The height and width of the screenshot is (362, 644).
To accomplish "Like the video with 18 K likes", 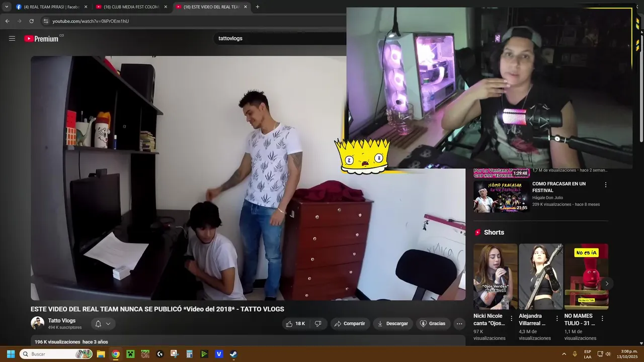I will (295, 324).
